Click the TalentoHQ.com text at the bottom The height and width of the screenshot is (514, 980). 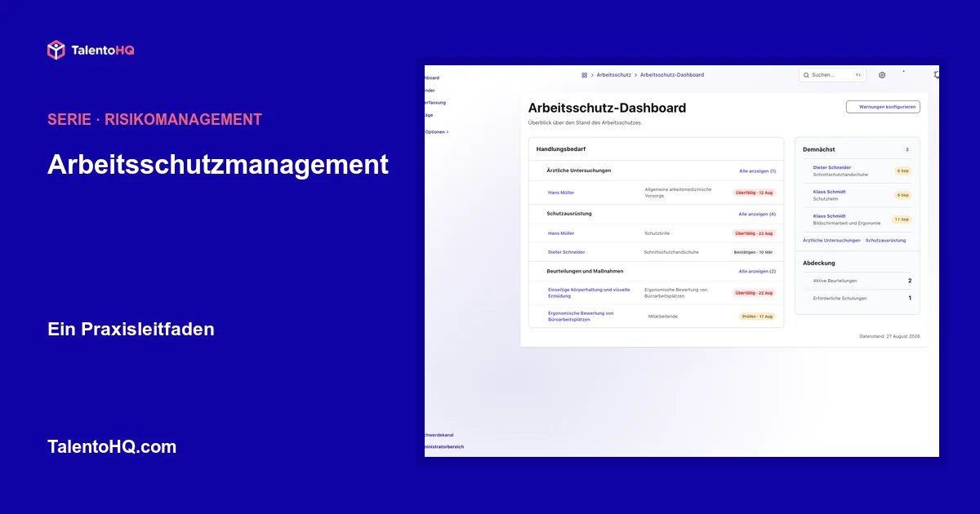(112, 447)
